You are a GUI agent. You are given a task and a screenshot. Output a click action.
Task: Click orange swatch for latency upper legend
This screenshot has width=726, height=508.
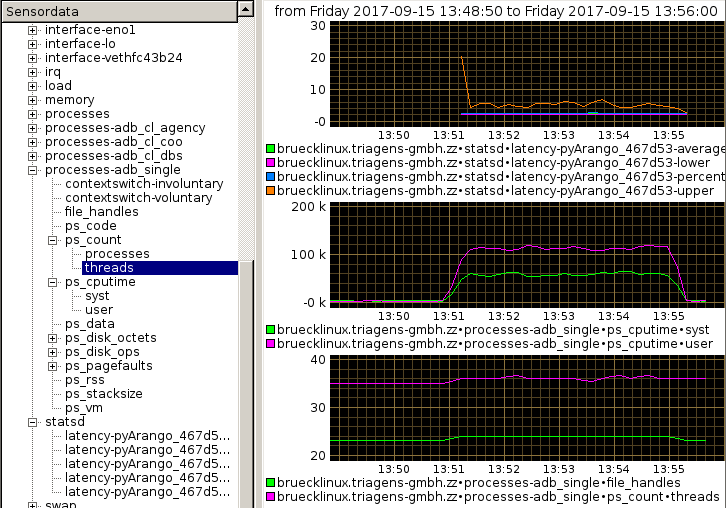coord(270,191)
